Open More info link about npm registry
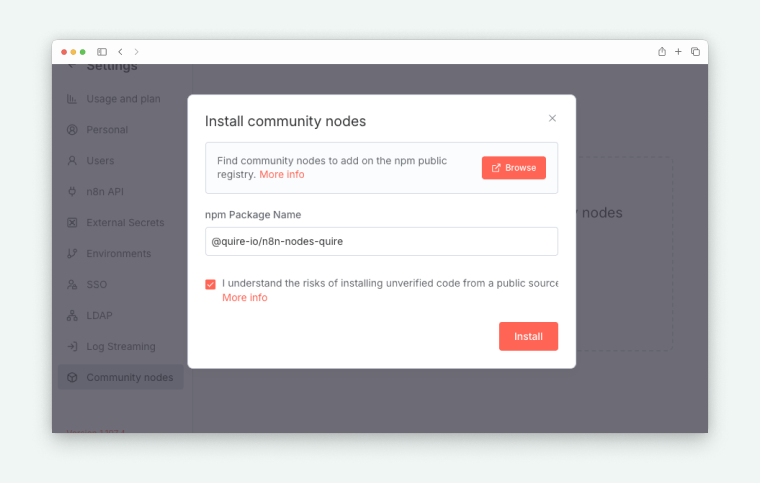This screenshot has width=760, height=483. pos(281,174)
